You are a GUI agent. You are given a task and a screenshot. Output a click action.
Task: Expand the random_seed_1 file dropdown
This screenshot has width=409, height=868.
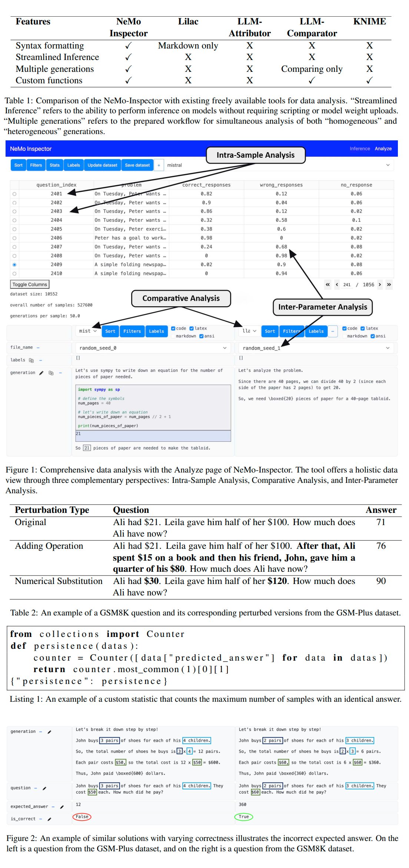click(x=316, y=348)
